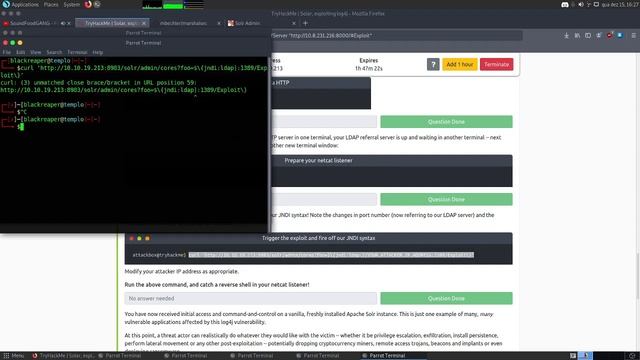The height and width of the screenshot is (360, 640).
Task: Click the terminal prompt cursor line
Action: point(21,127)
